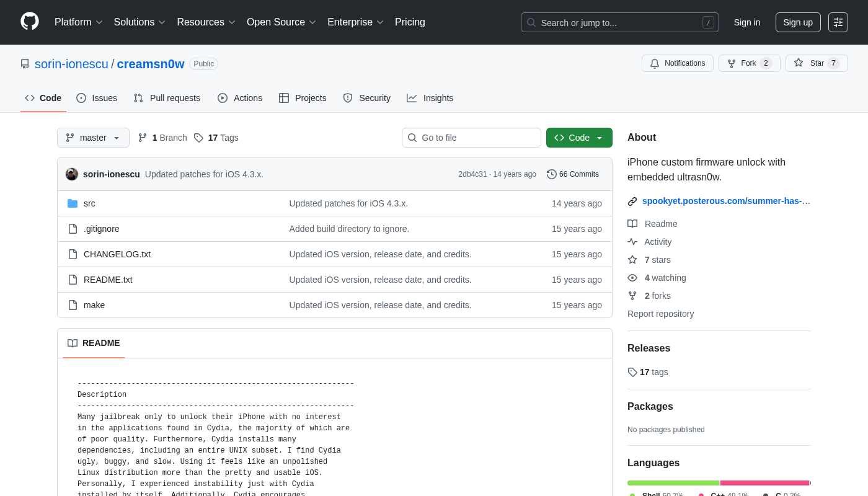Open the src folder
Image resolution: width=868 pixels, height=496 pixels.
click(x=89, y=203)
